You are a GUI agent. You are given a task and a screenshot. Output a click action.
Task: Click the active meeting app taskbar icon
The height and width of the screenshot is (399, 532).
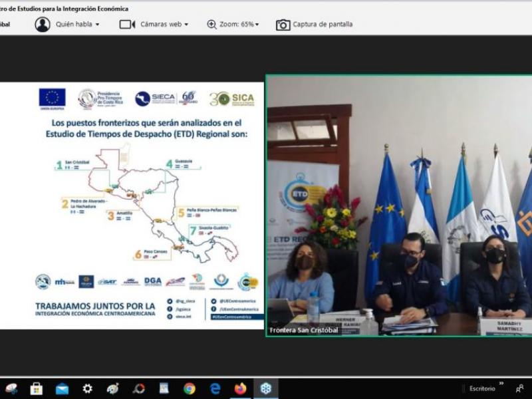[x=266, y=388]
